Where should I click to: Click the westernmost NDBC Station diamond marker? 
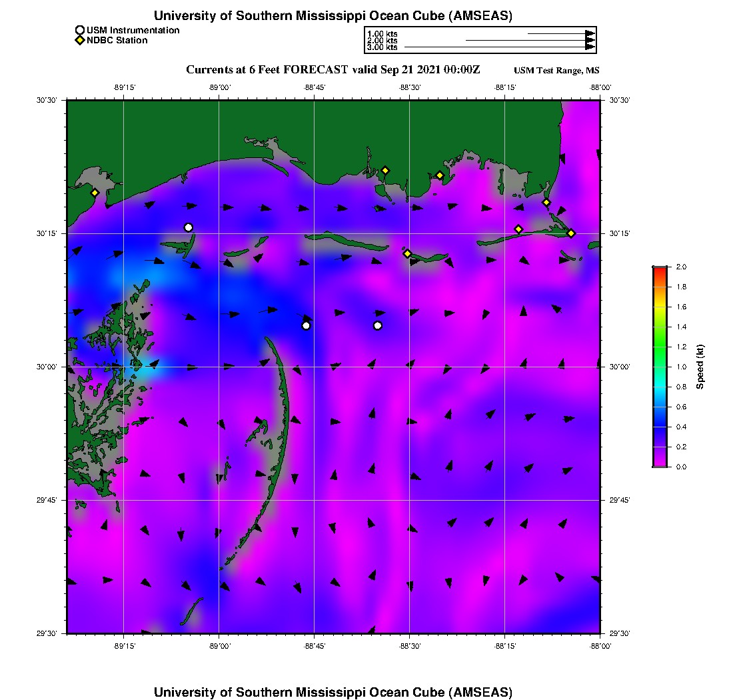[x=95, y=193]
